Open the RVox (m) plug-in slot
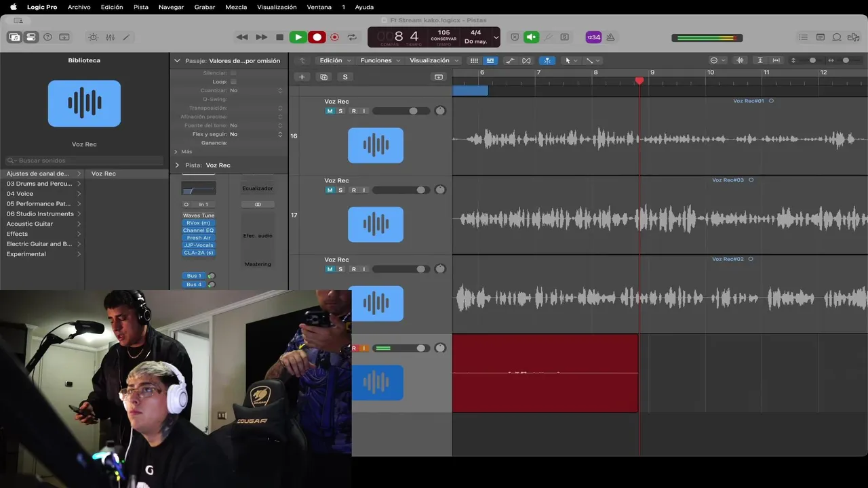Viewport: 868px width, 488px height. coord(199,223)
